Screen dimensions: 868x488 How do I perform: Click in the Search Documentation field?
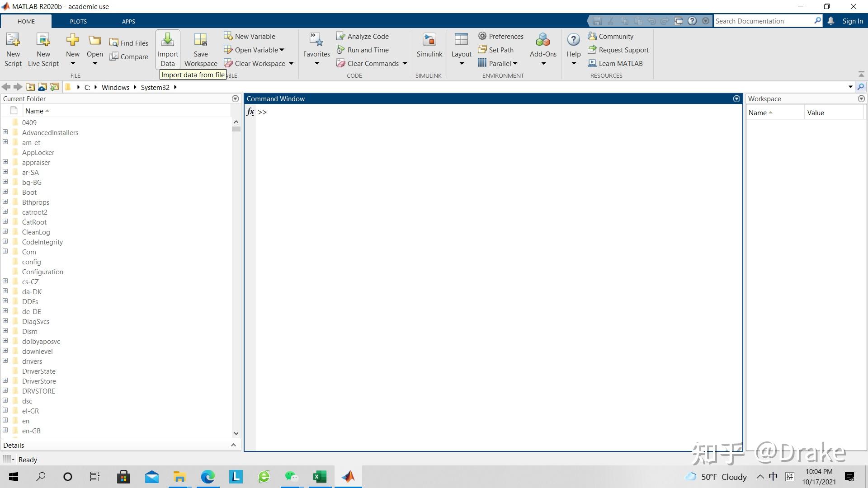[763, 21]
